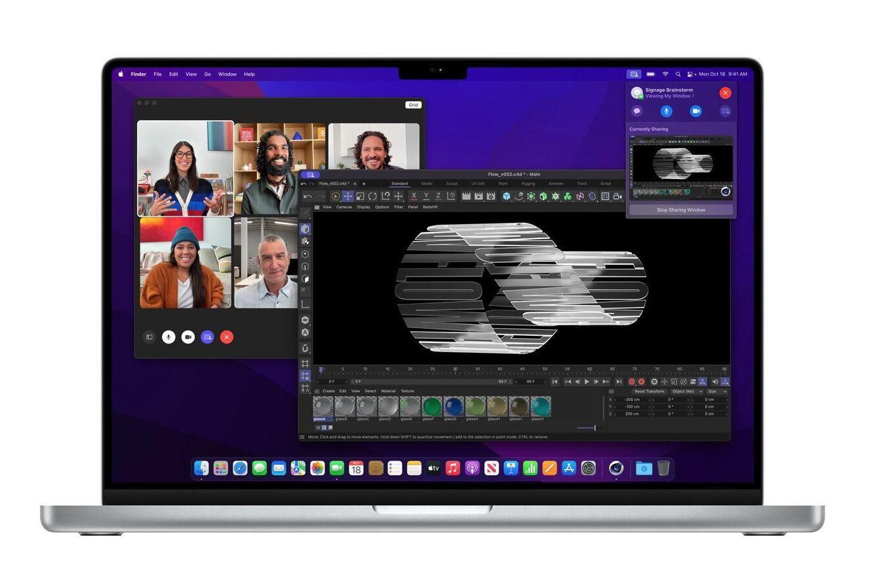
Task: Switch to the Sculpt layout tab
Action: [451, 184]
